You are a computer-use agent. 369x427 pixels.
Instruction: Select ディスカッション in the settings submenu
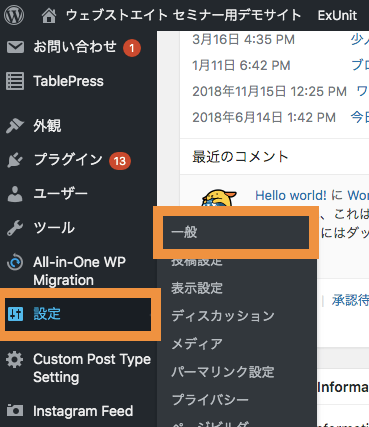pyautogui.click(x=223, y=316)
